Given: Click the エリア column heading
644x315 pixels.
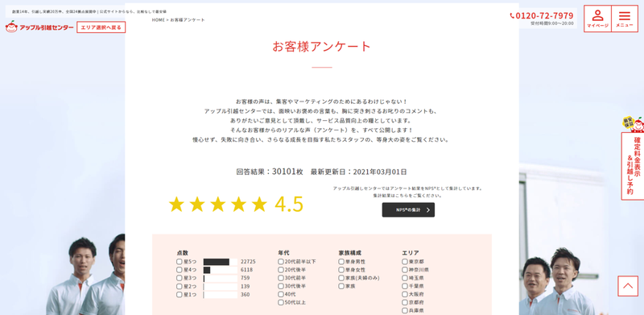Looking at the screenshot, I should pos(411,252).
